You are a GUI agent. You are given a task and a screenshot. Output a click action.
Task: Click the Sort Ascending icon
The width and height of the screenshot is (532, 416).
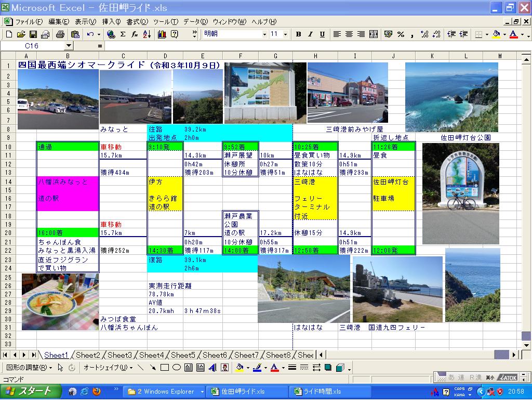pos(147,34)
